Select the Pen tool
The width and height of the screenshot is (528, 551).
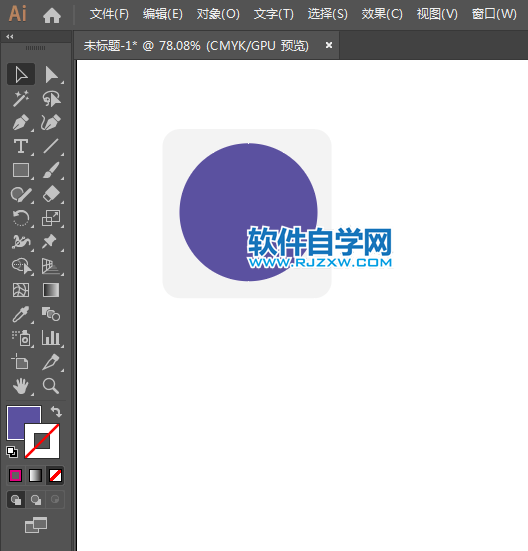20,123
